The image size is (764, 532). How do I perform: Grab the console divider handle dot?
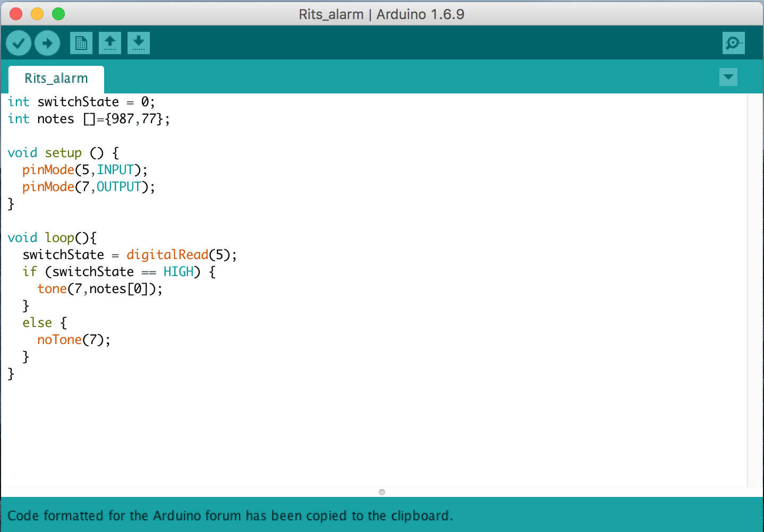pos(381,492)
